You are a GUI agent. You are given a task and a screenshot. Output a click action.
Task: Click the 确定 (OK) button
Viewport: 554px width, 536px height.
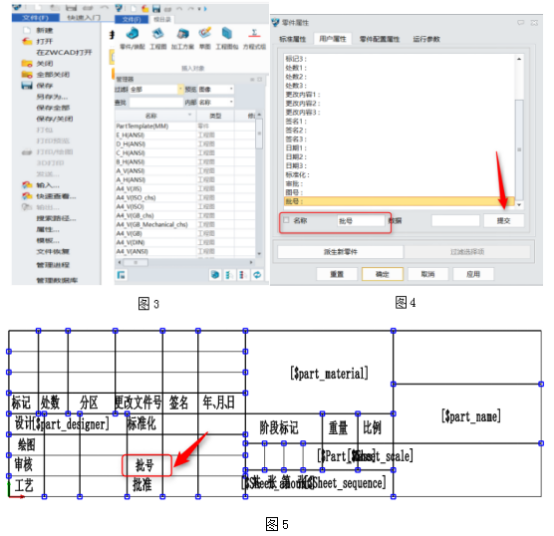coord(382,274)
